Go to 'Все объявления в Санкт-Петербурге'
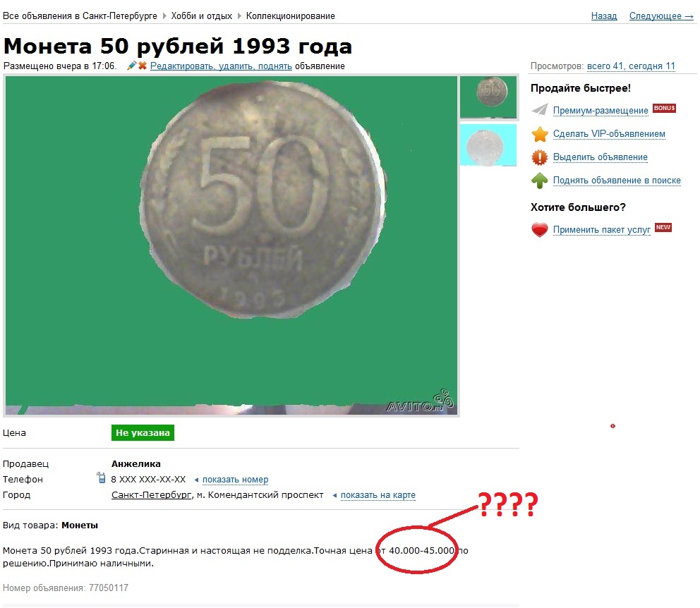The width and height of the screenshot is (700, 608). pos(80,16)
